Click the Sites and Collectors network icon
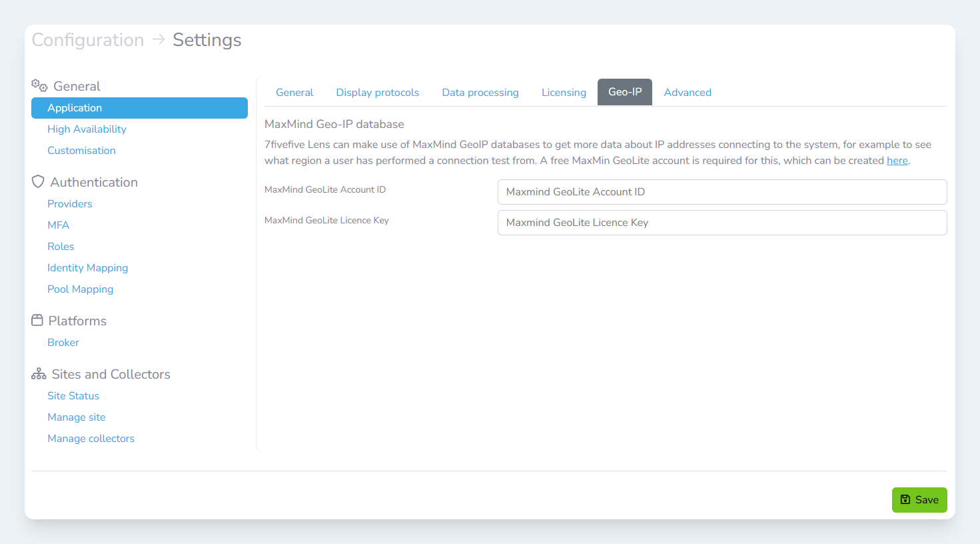Image resolution: width=980 pixels, height=544 pixels. (x=39, y=374)
